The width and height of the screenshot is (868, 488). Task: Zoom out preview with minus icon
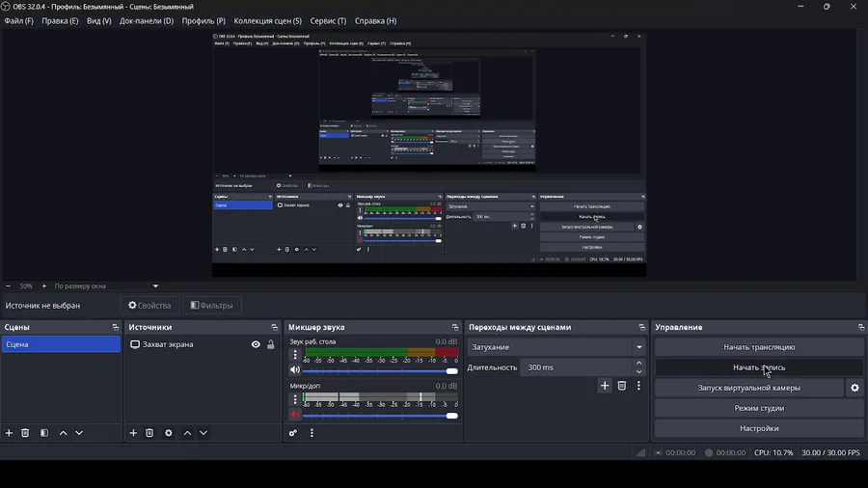pos(8,286)
